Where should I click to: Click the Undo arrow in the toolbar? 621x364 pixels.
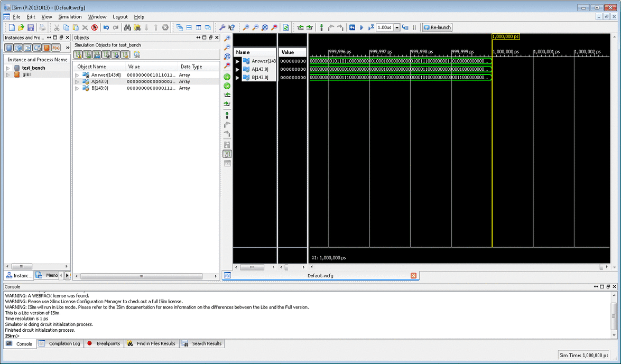pos(106,27)
